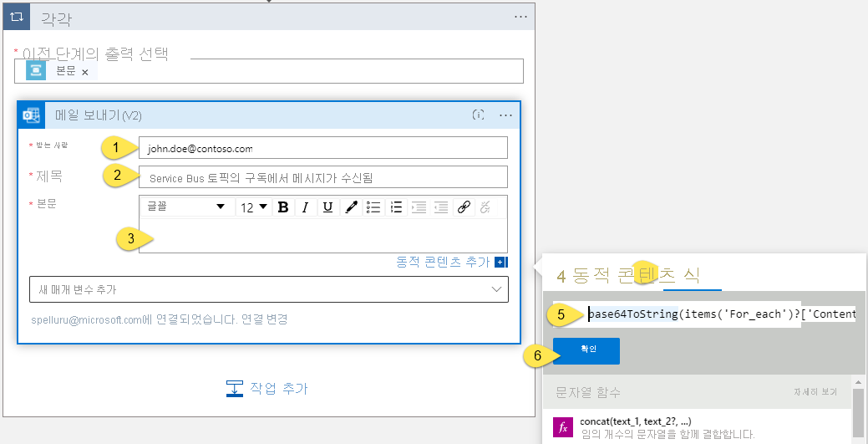Screen dimensions: 868x444
Task: Toggle bold formatting in body editor
Action: (283, 207)
